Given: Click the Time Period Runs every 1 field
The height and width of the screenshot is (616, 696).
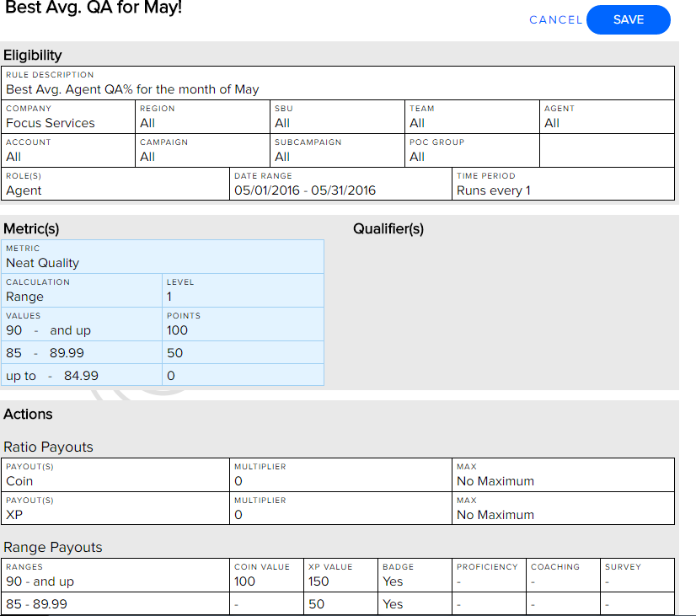Looking at the screenshot, I should click(563, 185).
